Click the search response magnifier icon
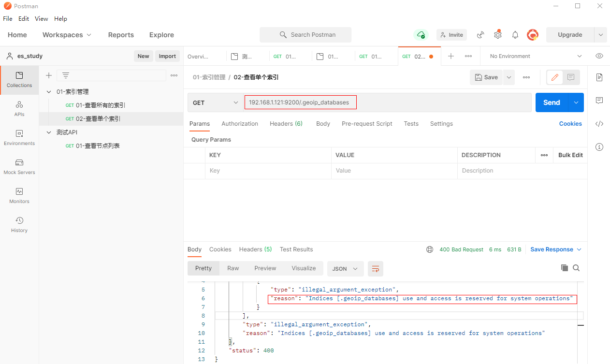 576,268
